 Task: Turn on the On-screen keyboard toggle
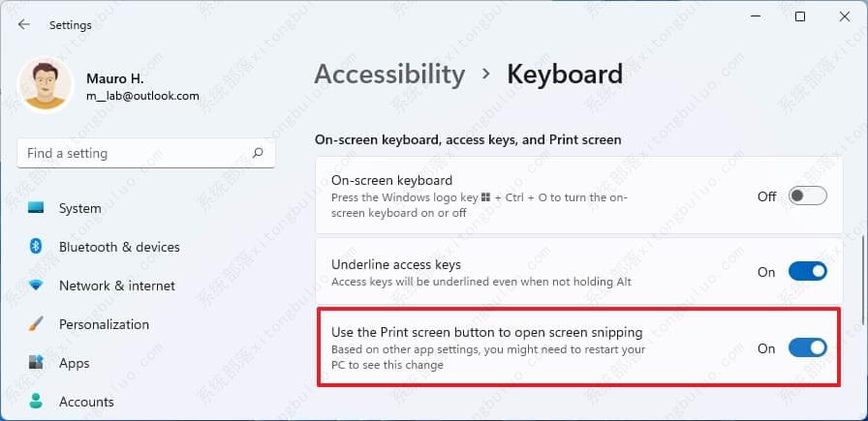807,196
